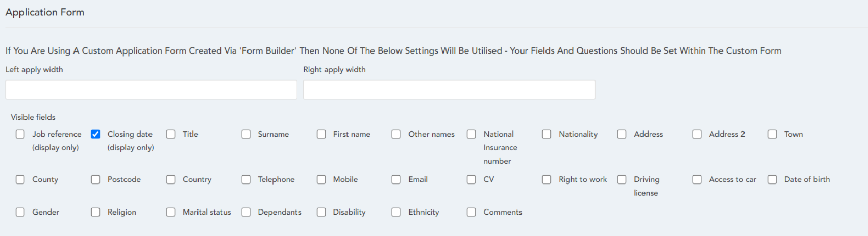868x236 pixels.
Task: Tick the Driving license checkbox
Action: click(x=622, y=179)
